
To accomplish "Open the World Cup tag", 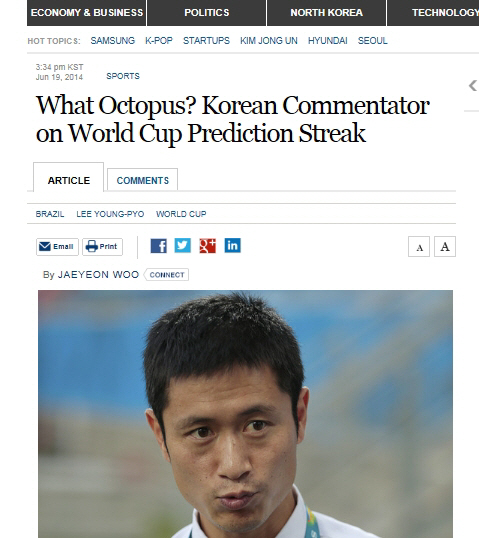I will [181, 214].
